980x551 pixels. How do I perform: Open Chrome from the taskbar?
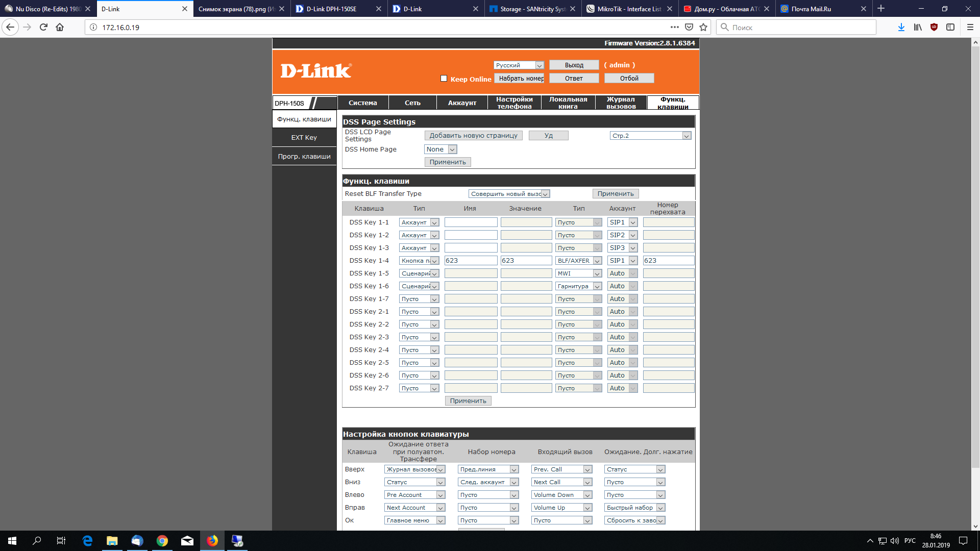point(162,541)
